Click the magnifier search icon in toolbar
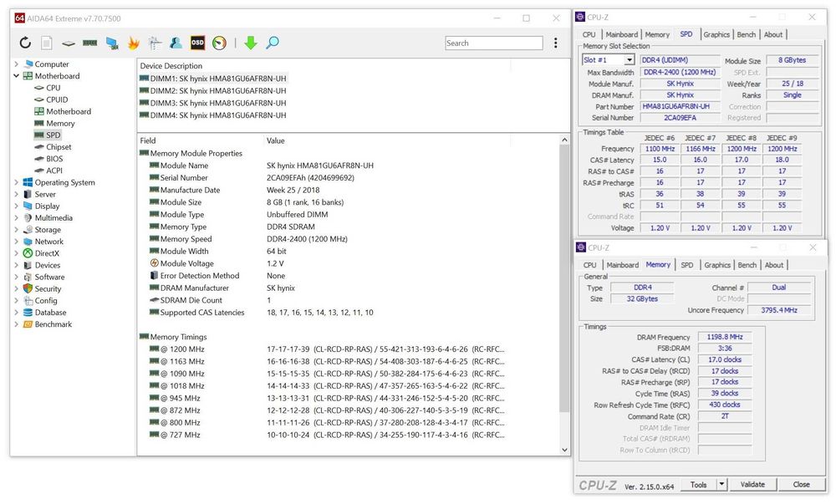 point(272,43)
